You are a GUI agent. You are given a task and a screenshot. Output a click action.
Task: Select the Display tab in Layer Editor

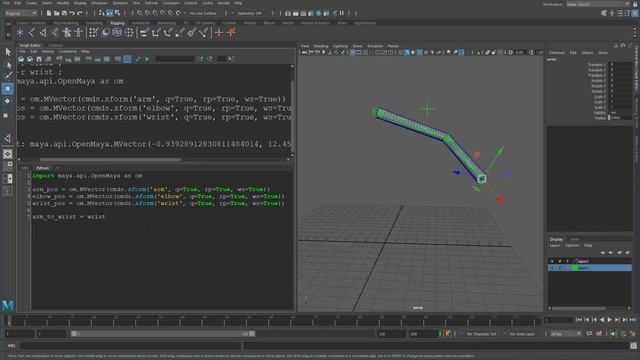click(x=556, y=239)
